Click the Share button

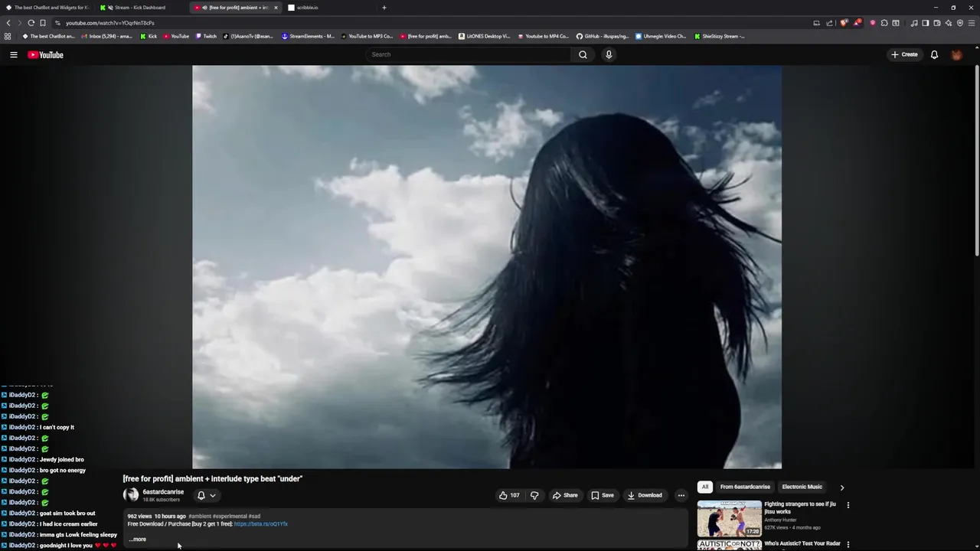click(x=565, y=495)
